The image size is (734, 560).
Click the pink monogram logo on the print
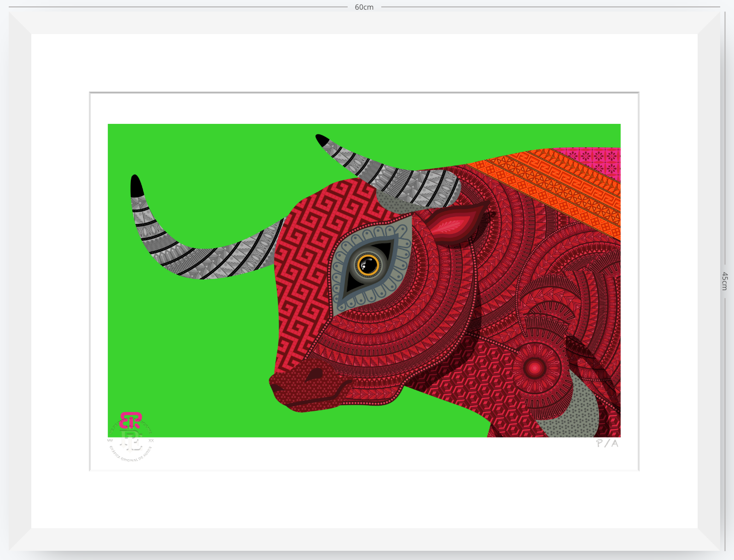point(130,420)
